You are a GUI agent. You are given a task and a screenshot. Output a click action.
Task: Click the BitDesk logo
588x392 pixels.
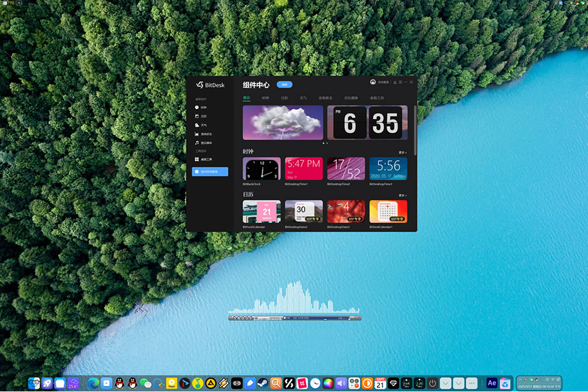click(210, 85)
